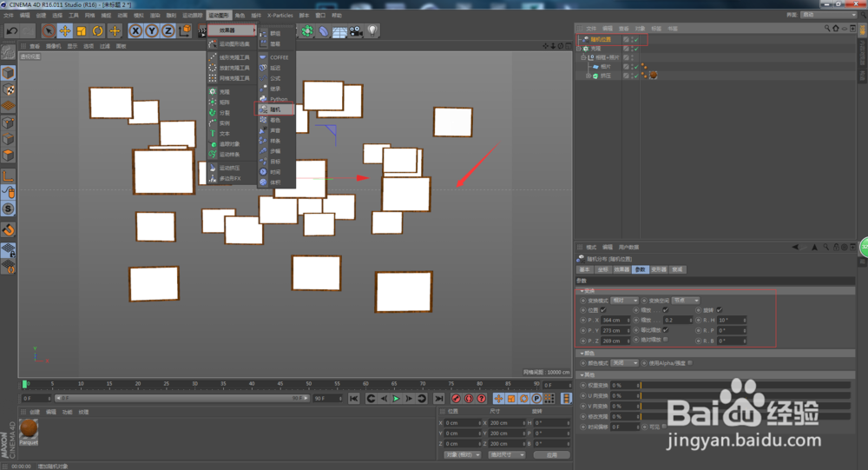Image resolution: width=868 pixels, height=470 pixels.
Task: Activate the Move tool
Action: (x=65, y=31)
